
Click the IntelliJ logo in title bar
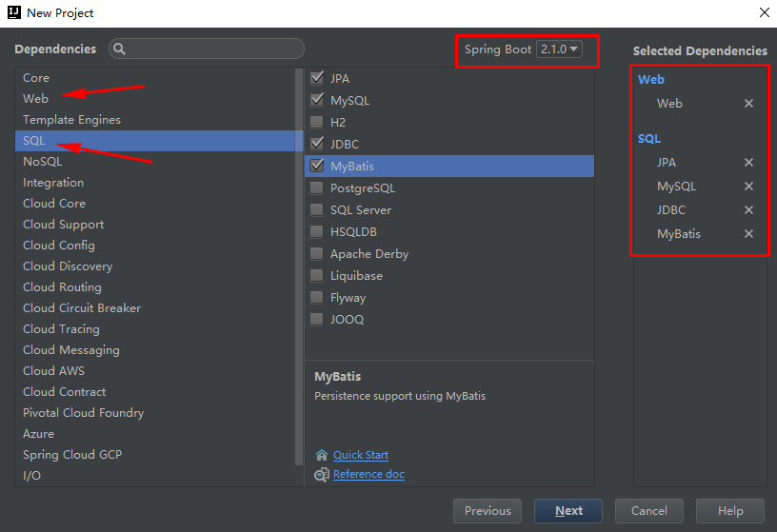[14, 12]
